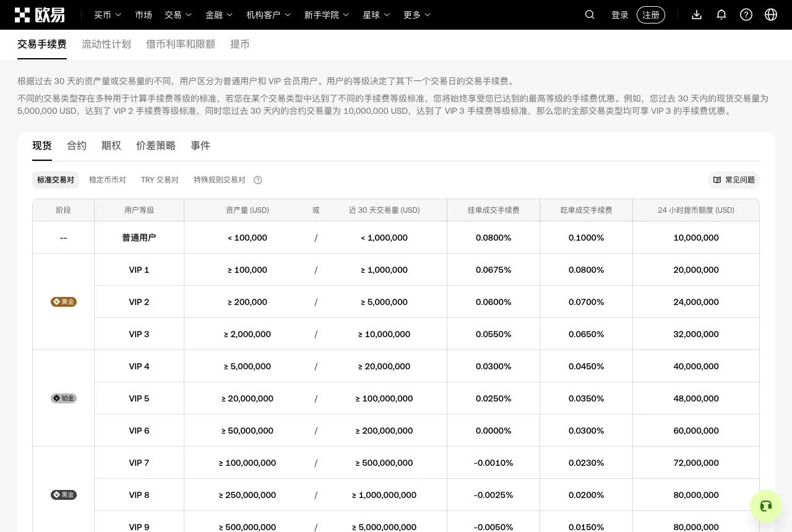Click the 挂单成交手续费 column header

pyautogui.click(x=494, y=210)
